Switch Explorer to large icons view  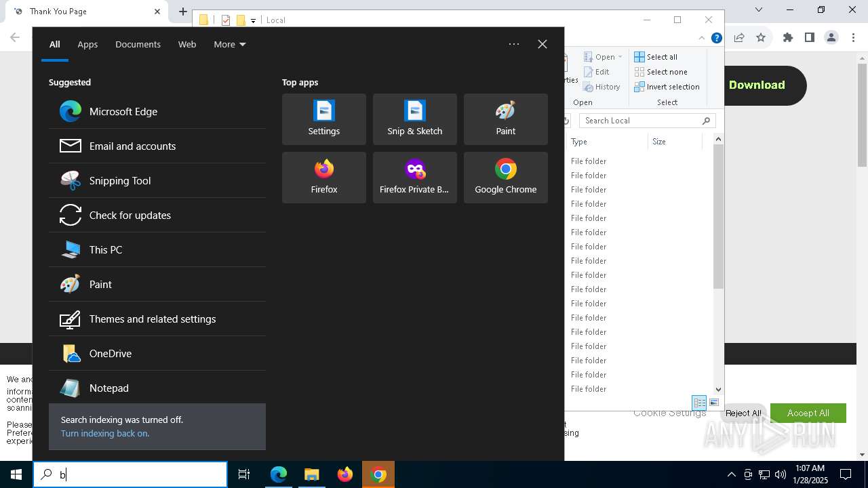714,403
